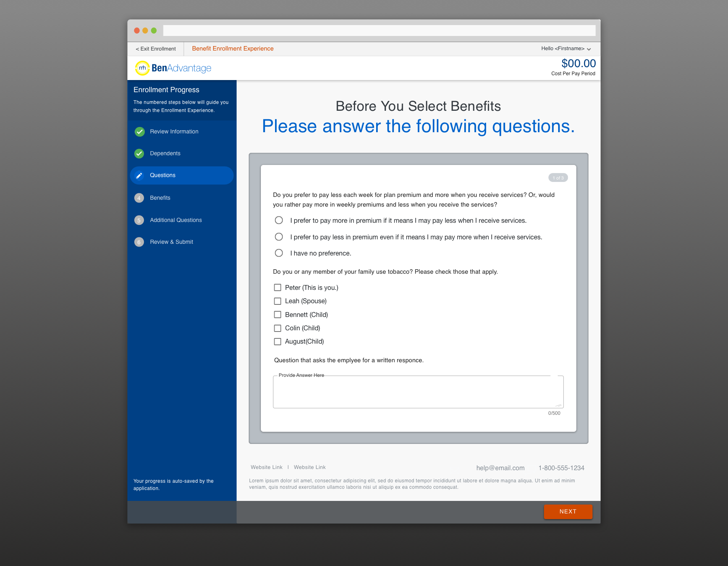Viewport: 728px width, 566px height.
Task: Select 'pay more in premium' radio option
Action: point(279,220)
